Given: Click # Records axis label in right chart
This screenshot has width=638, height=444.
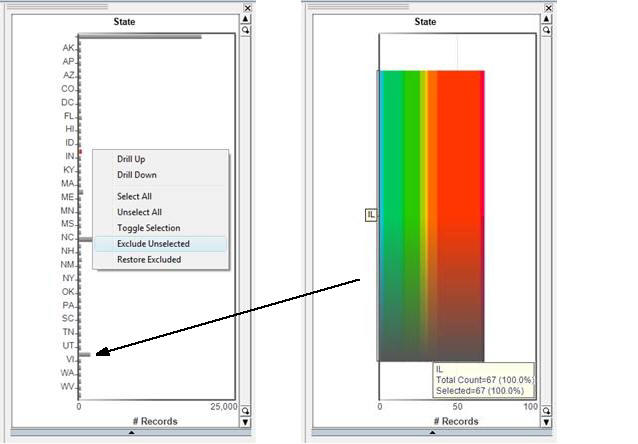Looking at the screenshot, I should click(x=456, y=421).
